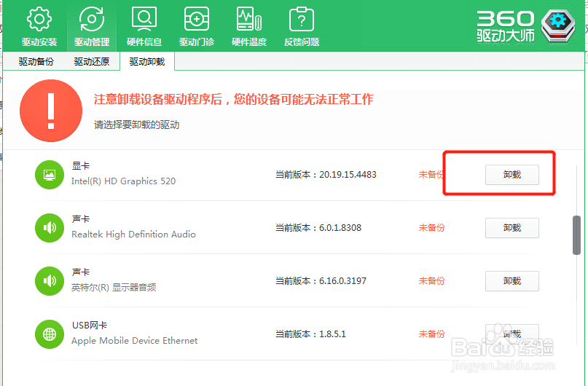588x386 pixels.
Task: Click 未备份 status for Apple Mobile Device Ethernet
Action: [431, 334]
